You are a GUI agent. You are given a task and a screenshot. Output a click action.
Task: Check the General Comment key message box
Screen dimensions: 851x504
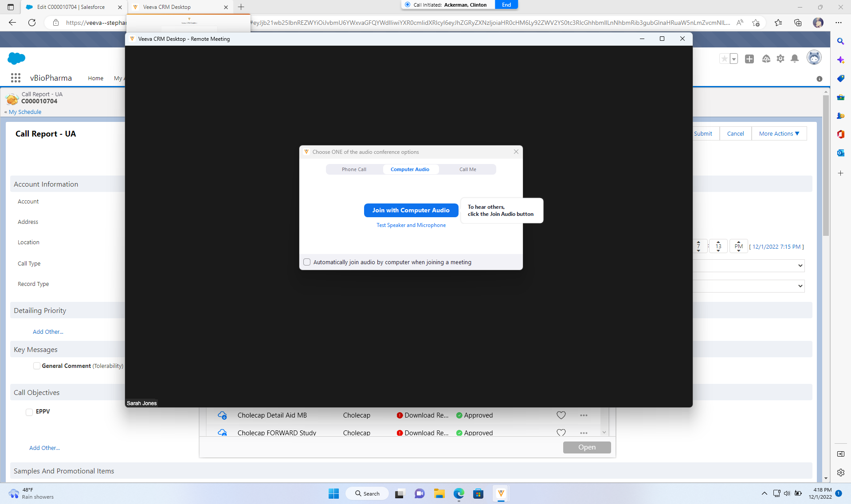[x=37, y=366]
